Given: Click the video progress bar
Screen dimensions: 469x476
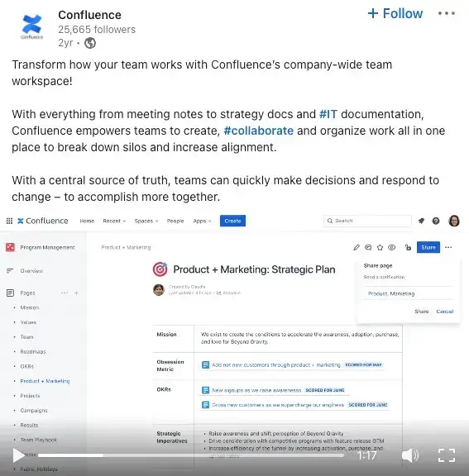Looking at the screenshot, I should pyautogui.click(x=191, y=455).
